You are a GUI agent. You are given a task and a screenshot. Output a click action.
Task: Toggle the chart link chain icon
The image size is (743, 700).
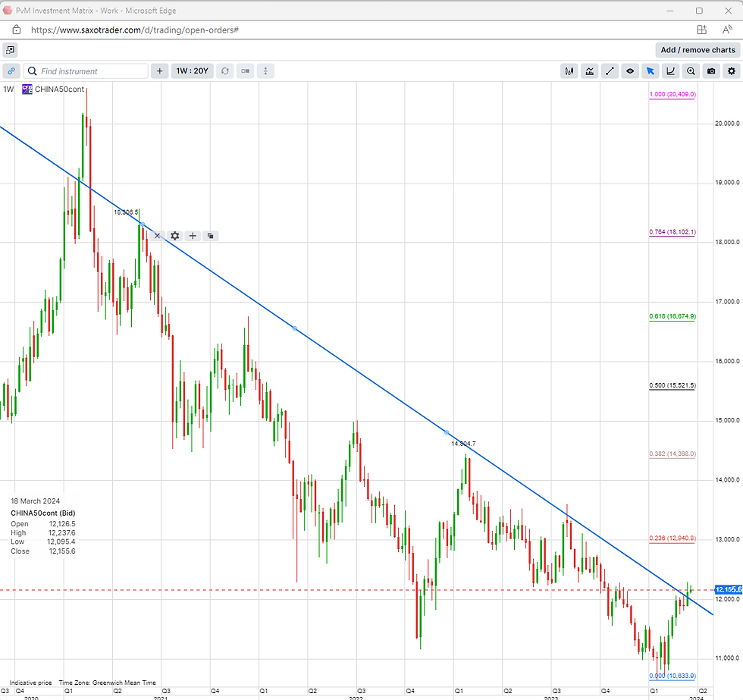(x=11, y=71)
